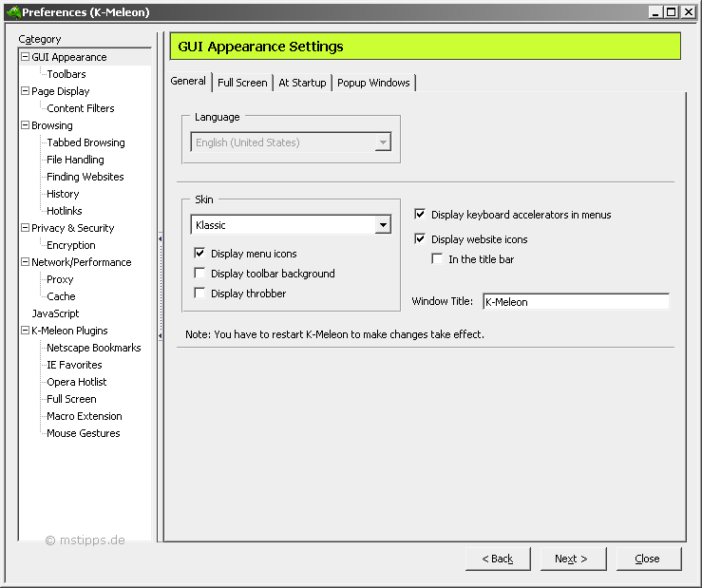Collapse the Privacy & Security node
Viewport: 702px width, 588px height.
coord(26,227)
